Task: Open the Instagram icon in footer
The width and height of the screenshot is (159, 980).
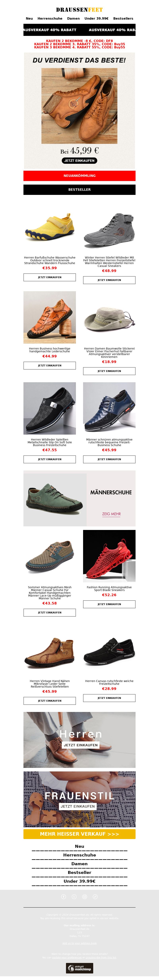Action: pos(85,897)
